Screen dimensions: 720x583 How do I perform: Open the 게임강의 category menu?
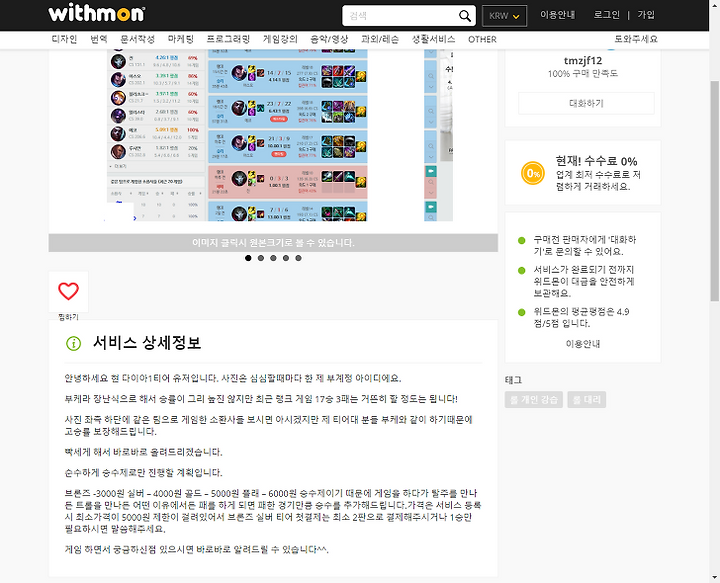(x=280, y=39)
